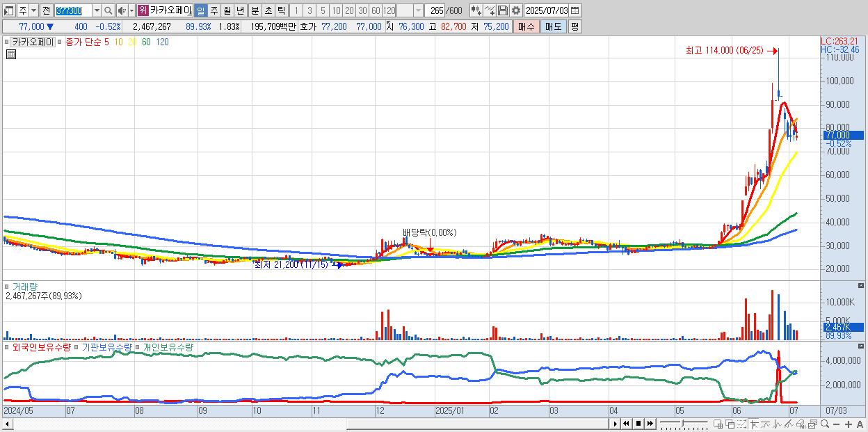Click the 'A' auto-fit text icon
Viewport: 868px width, 432px height.
860,424
